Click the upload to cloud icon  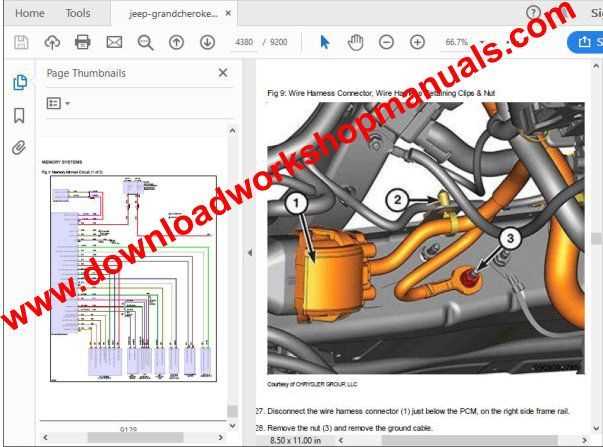52,42
